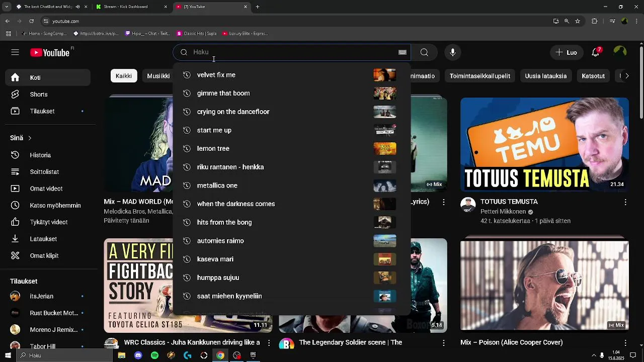Viewport: 644px width, 362px height.
Task: Select the Uusia latauksia filter chip
Action: (x=545, y=76)
